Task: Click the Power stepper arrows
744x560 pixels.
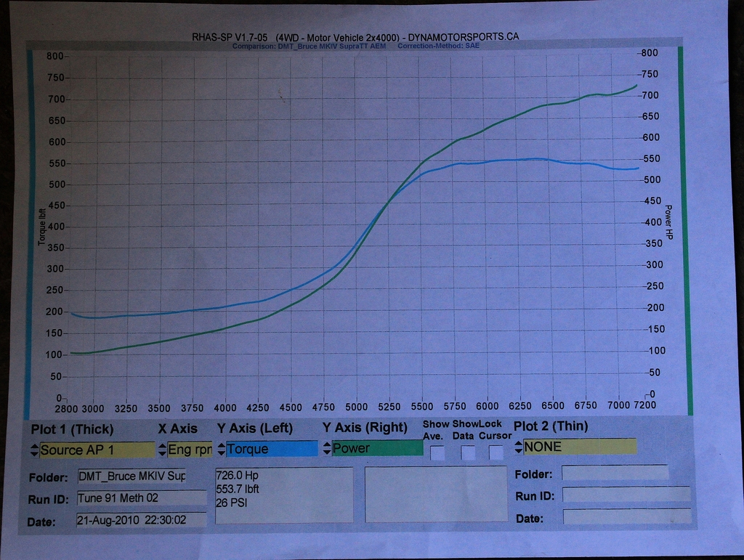Action: pos(328,450)
